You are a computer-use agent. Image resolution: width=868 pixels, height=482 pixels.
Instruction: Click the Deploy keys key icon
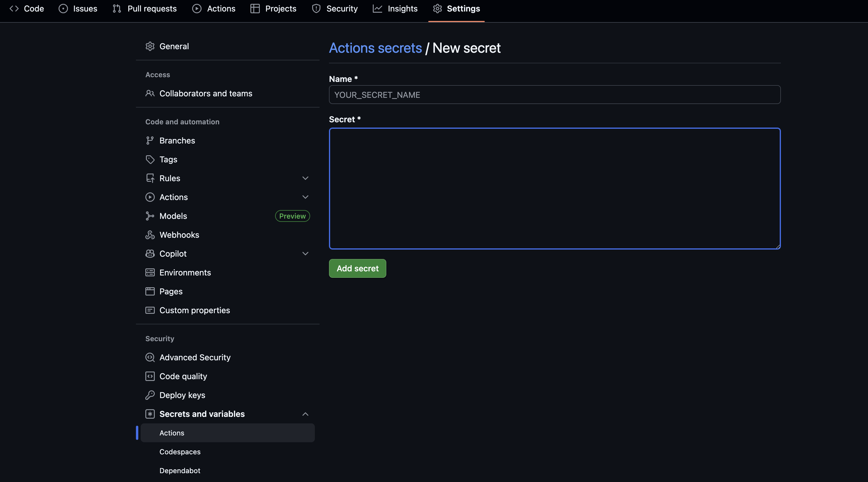click(150, 395)
